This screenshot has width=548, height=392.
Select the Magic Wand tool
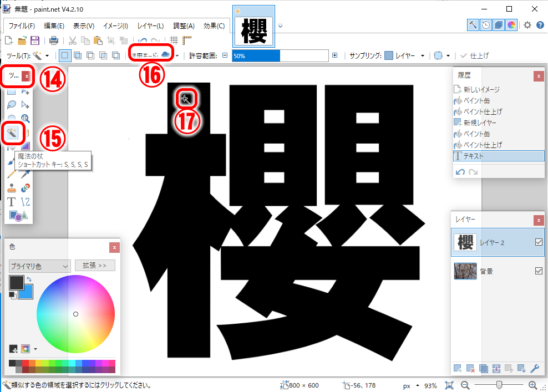[x=12, y=133]
